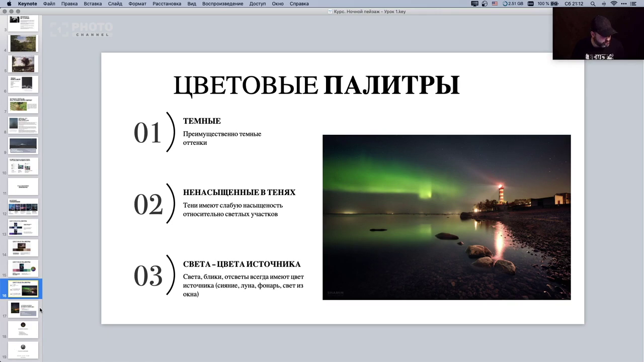This screenshot has height=362, width=644.
Task: Select slide 15 thumbnail with color palette
Action: pyautogui.click(x=23, y=268)
